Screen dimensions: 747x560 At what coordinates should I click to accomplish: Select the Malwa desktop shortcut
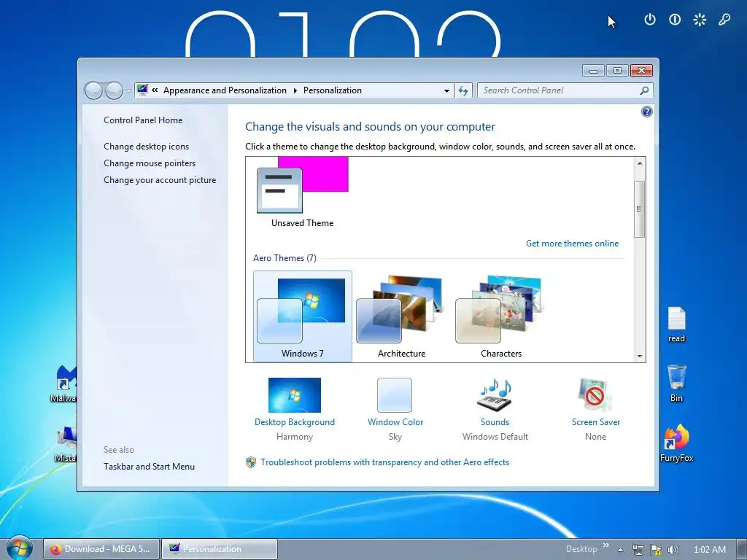(x=65, y=384)
